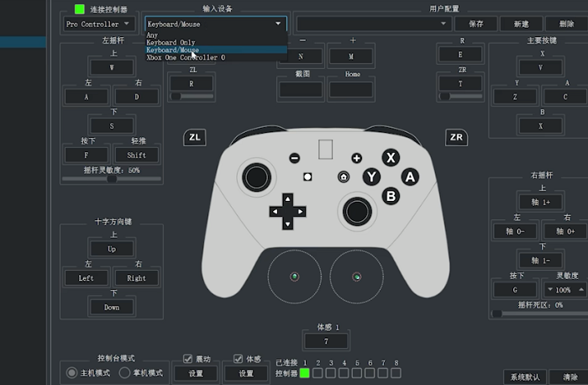Toggle the 震动 checkbox
This screenshot has height=385, width=588.
tap(188, 359)
